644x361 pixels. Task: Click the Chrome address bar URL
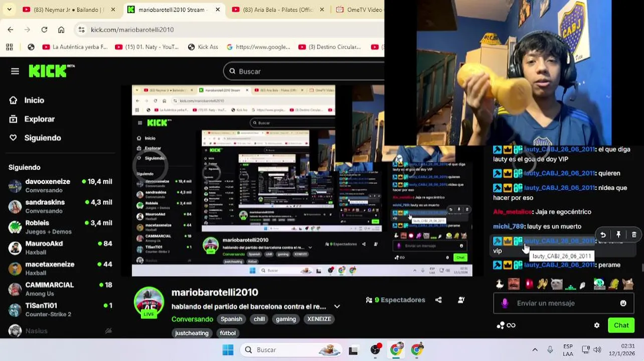coord(132,30)
